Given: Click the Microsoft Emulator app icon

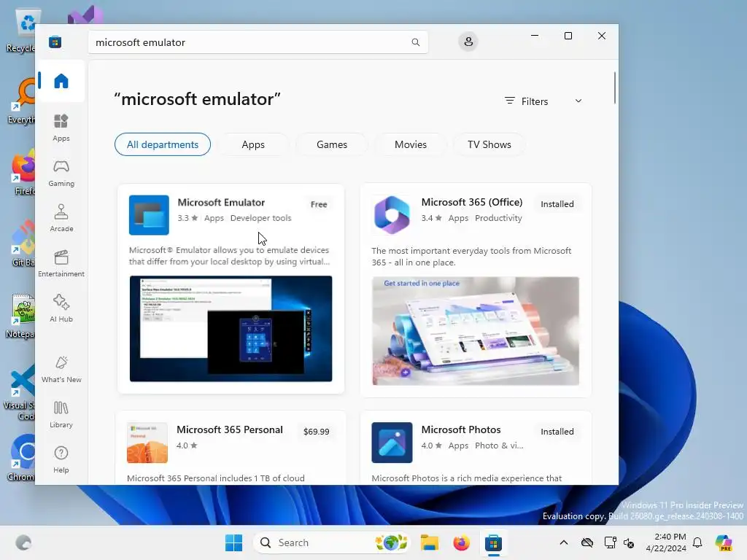Looking at the screenshot, I should pos(149,215).
